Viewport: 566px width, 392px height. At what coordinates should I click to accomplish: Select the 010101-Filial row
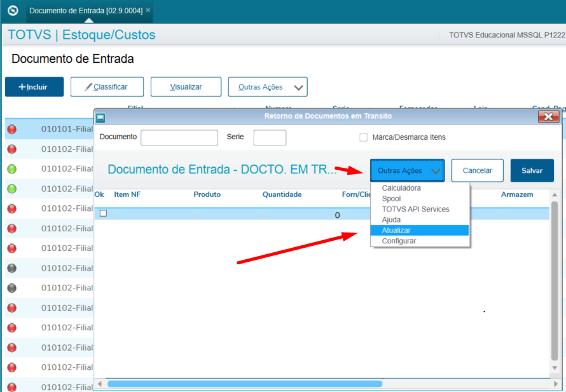click(x=49, y=129)
